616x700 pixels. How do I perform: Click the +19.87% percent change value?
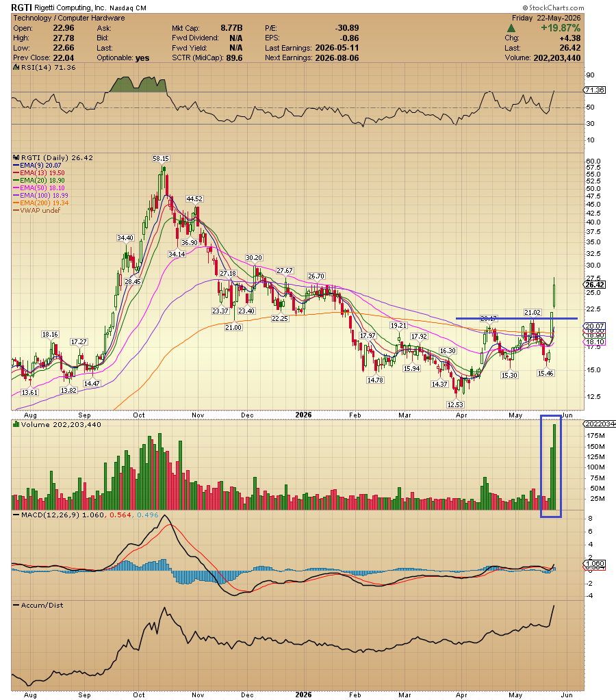(x=561, y=28)
